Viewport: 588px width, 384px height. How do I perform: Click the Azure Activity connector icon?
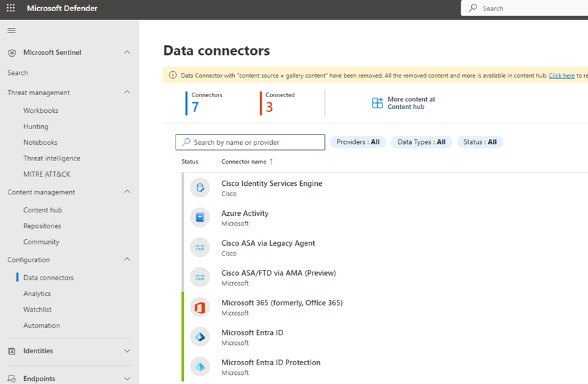[200, 217]
